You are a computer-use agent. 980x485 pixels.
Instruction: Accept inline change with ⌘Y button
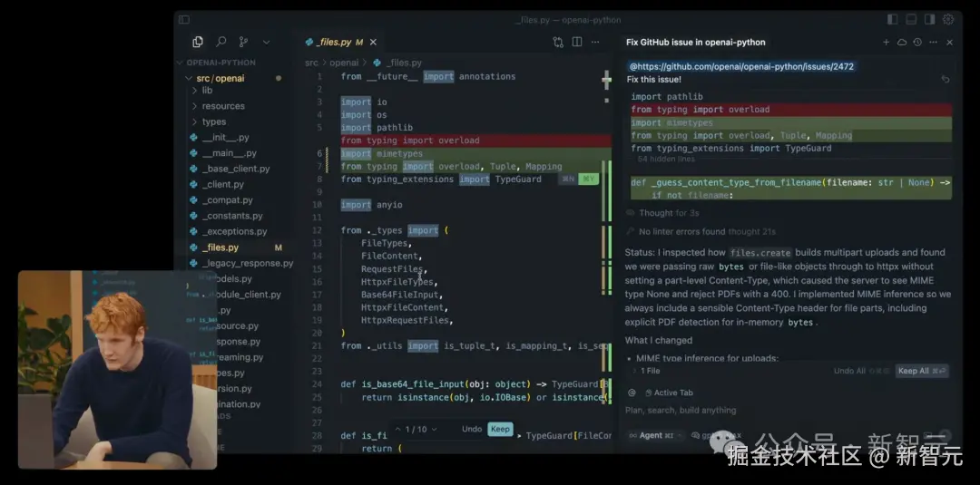click(x=588, y=179)
